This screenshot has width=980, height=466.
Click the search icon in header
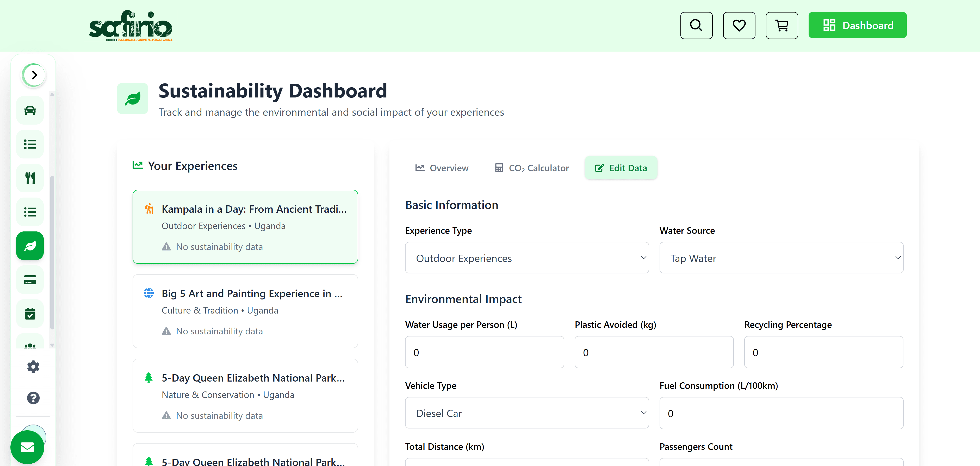[696, 26]
